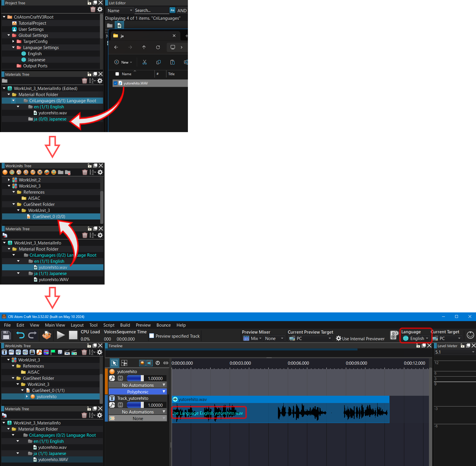The image size is (476, 466).
Task: Click Use Internal Previewer
Action: [360, 339]
